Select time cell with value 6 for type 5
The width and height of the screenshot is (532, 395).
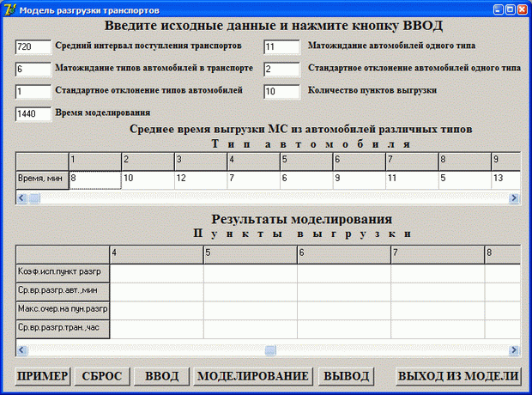306,180
